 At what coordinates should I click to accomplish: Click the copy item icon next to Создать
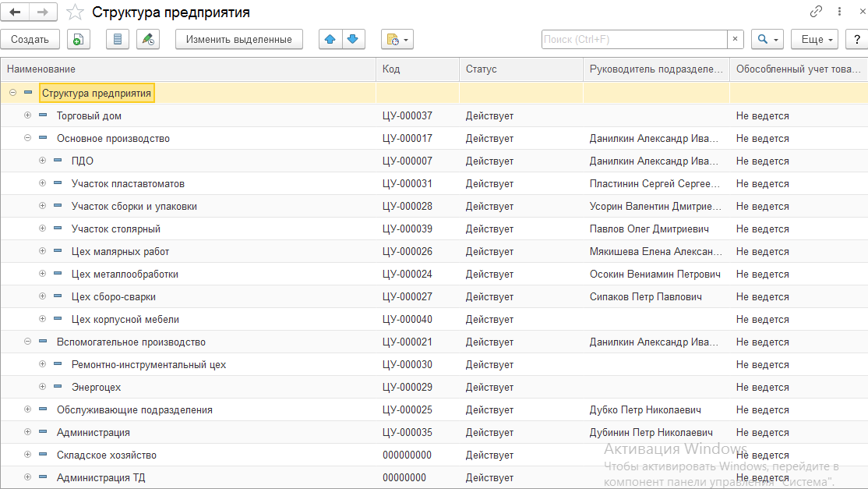(78, 39)
